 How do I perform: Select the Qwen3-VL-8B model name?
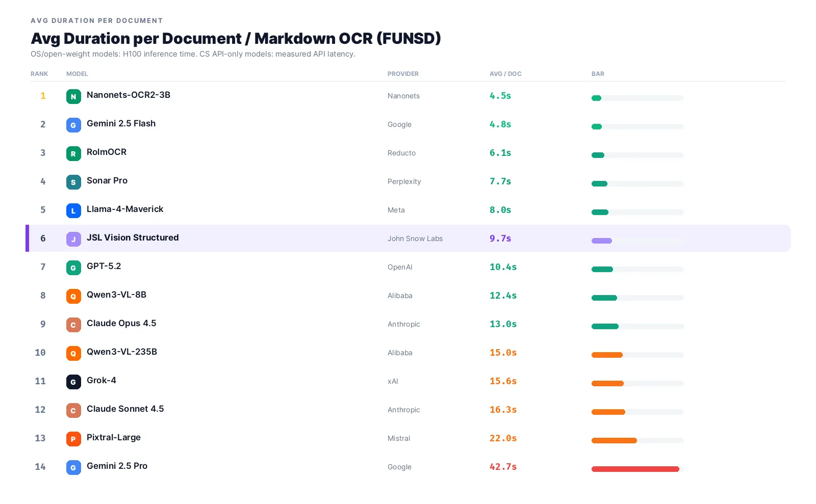[116, 295]
